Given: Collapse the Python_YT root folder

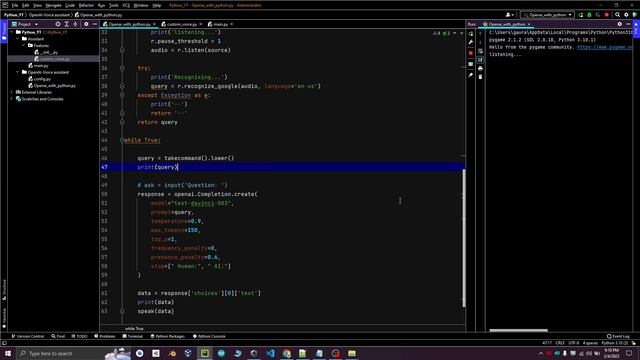Looking at the screenshot, I should coord(12,32).
